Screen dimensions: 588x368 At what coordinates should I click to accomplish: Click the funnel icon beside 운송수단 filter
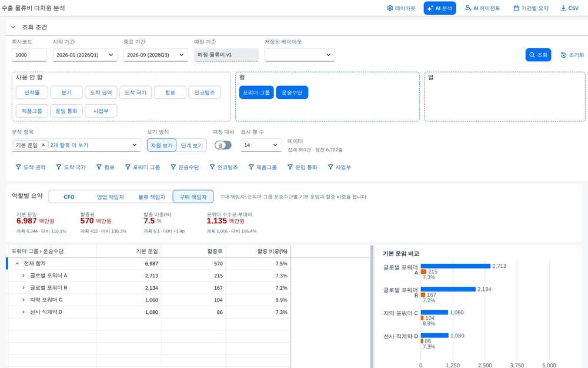coord(173,167)
